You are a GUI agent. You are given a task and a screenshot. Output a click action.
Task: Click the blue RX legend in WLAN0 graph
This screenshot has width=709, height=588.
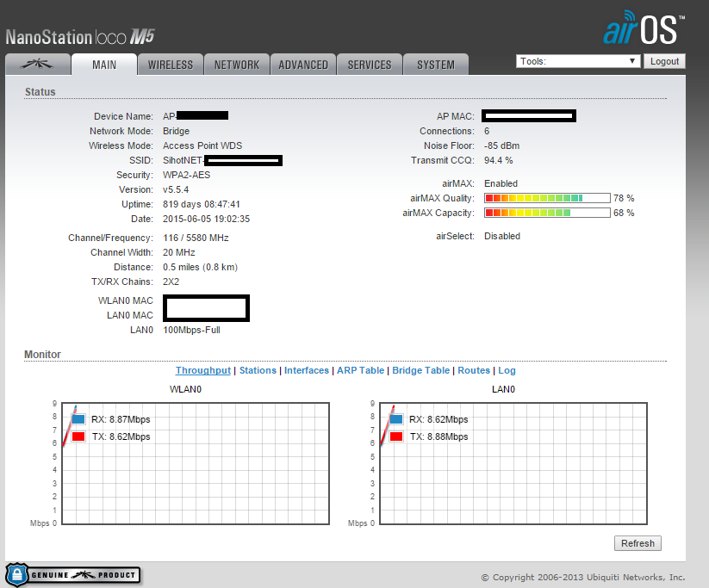[x=78, y=419]
